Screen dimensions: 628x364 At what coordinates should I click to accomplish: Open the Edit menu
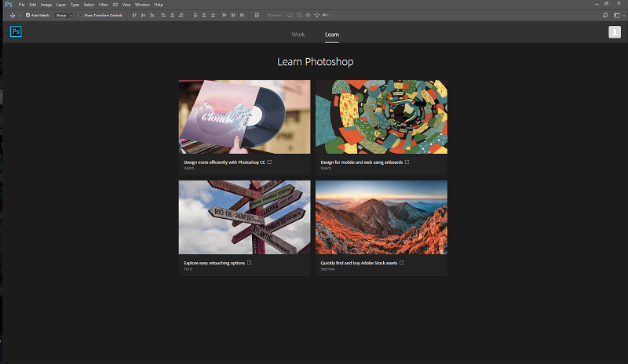[33, 5]
